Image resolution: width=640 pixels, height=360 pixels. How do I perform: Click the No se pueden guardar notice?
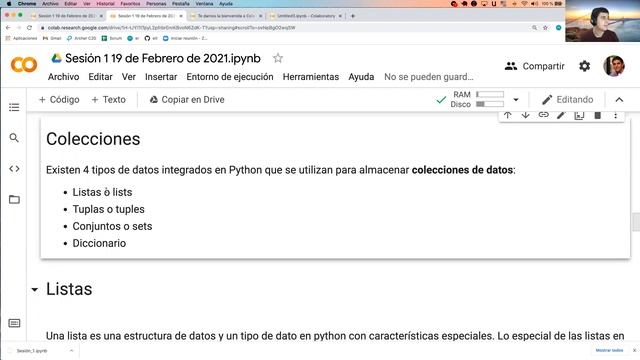429,77
